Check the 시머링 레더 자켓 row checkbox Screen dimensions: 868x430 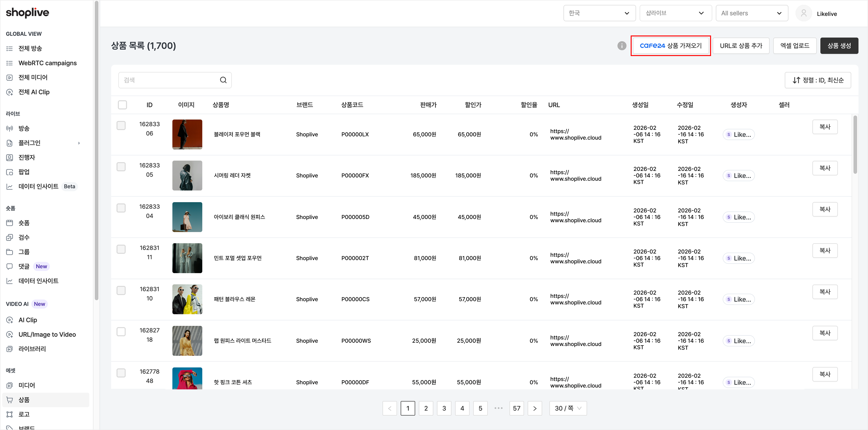point(121,167)
